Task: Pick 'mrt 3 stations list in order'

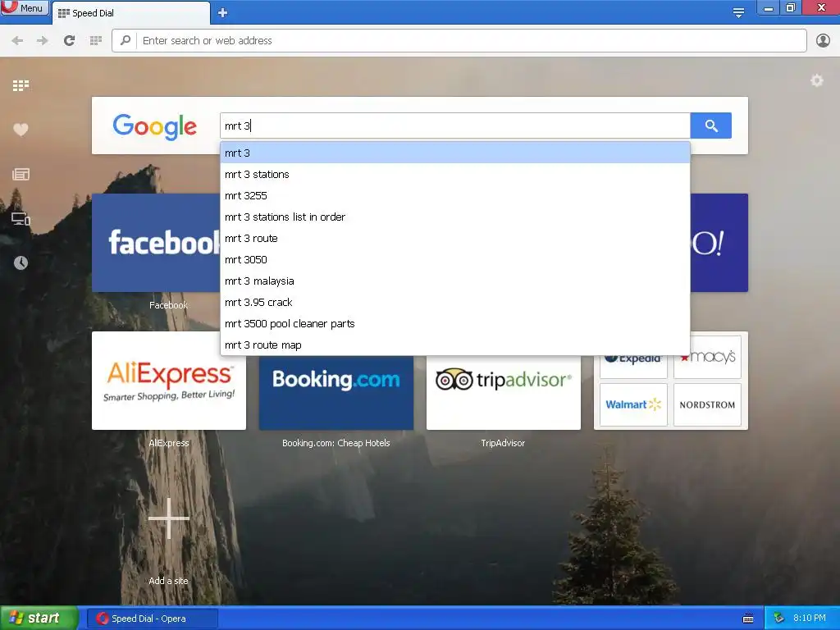Action: [454, 217]
